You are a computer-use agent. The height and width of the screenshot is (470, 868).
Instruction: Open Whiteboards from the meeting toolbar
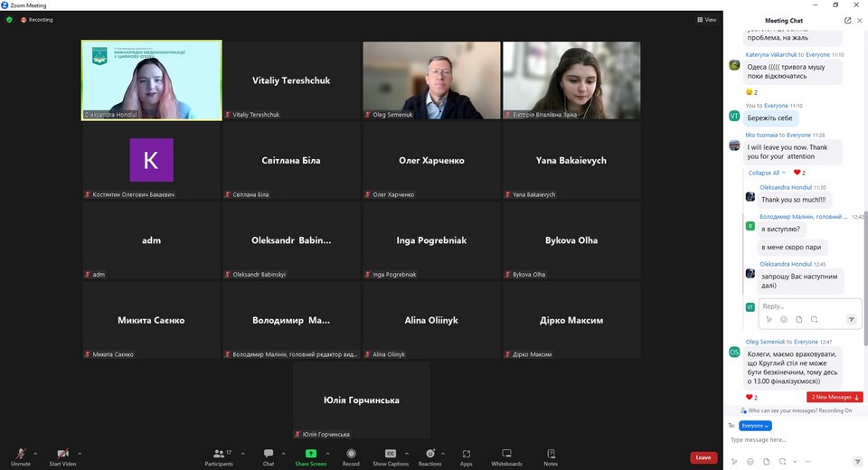[x=506, y=455]
